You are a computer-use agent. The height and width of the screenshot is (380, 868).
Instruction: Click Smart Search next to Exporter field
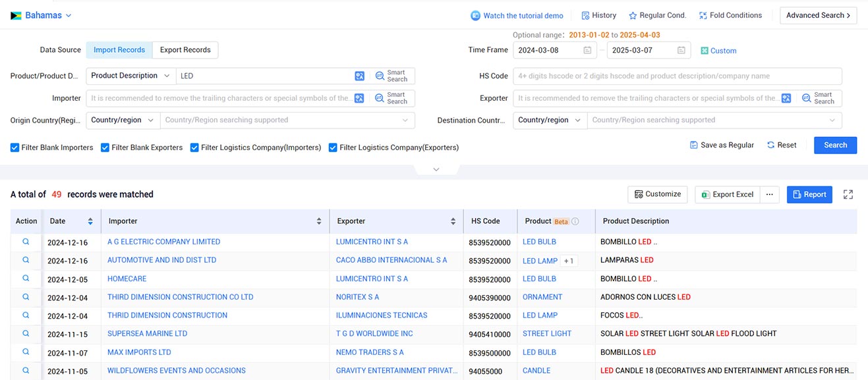tap(819, 98)
